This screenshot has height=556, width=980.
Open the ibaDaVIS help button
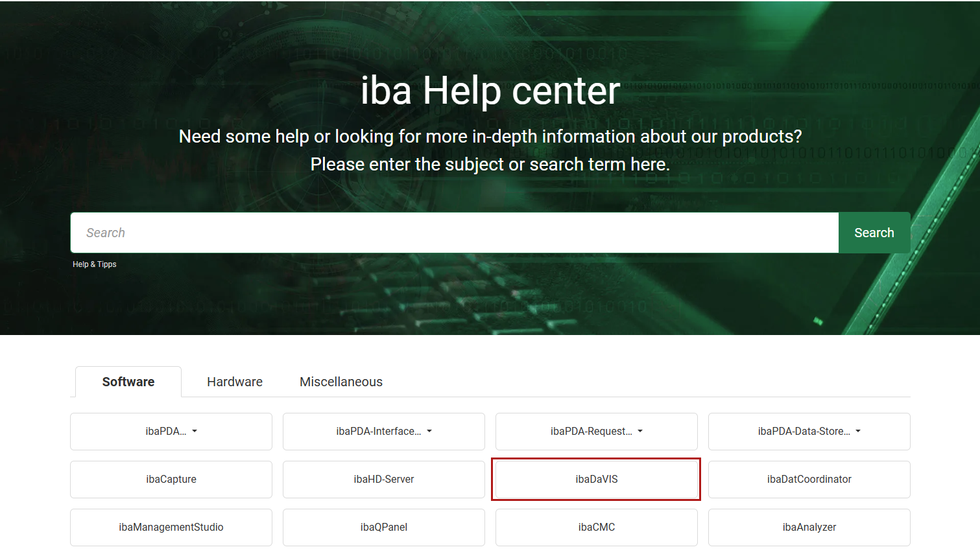(x=597, y=480)
